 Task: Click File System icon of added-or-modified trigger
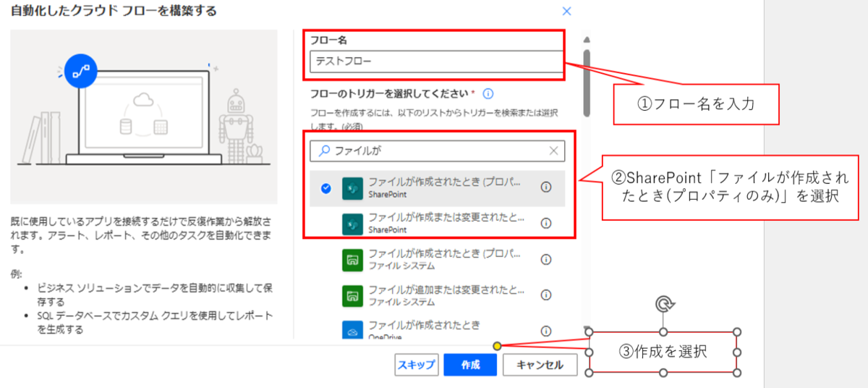352,295
